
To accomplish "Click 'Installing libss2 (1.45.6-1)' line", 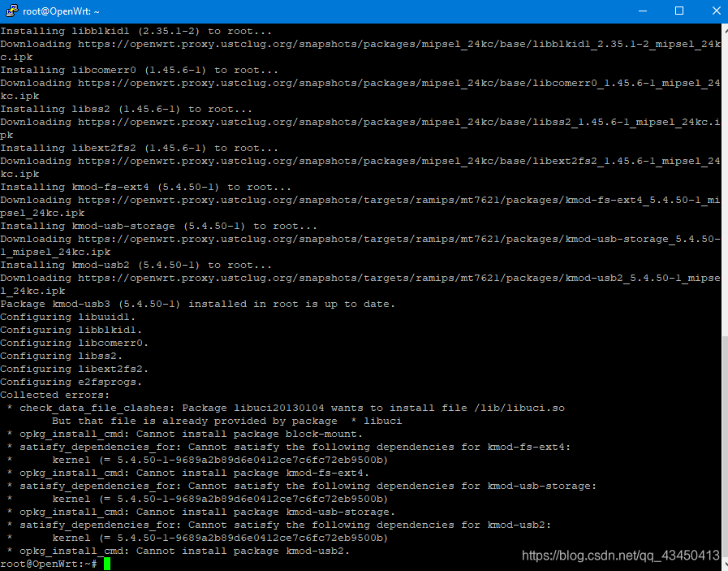I will (127, 109).
